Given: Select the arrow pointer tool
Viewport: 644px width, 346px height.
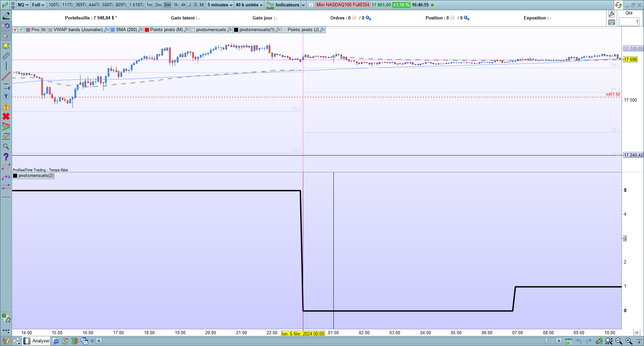Looking at the screenshot, I should coord(6,36).
